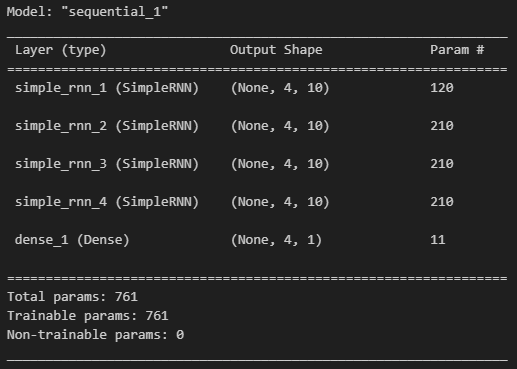Click the Total params: 761 line
Viewport: 517px width, 369px height.
coord(72,297)
